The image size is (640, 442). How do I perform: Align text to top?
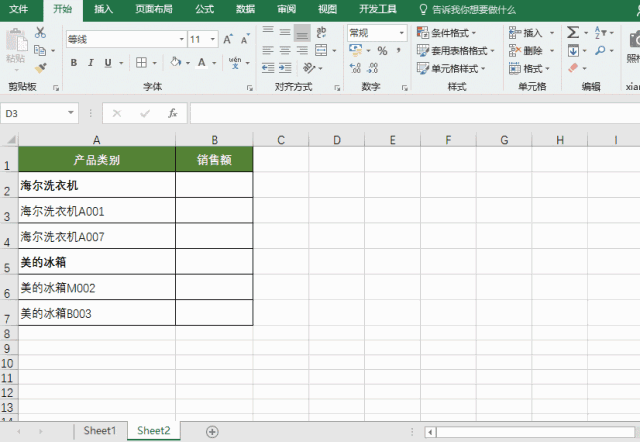coord(268,32)
